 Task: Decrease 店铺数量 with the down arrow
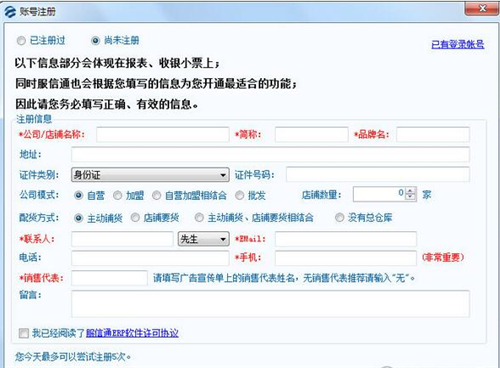pyautogui.click(x=410, y=197)
